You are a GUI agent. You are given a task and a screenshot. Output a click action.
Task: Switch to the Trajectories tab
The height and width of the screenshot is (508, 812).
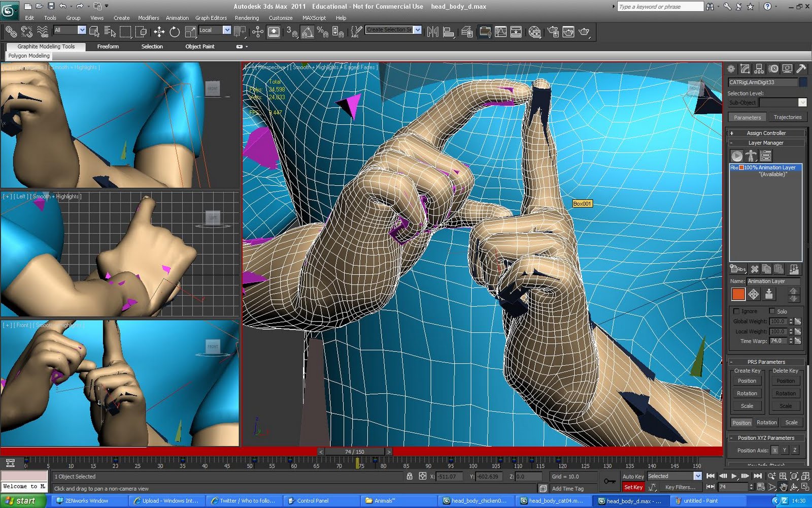click(787, 117)
